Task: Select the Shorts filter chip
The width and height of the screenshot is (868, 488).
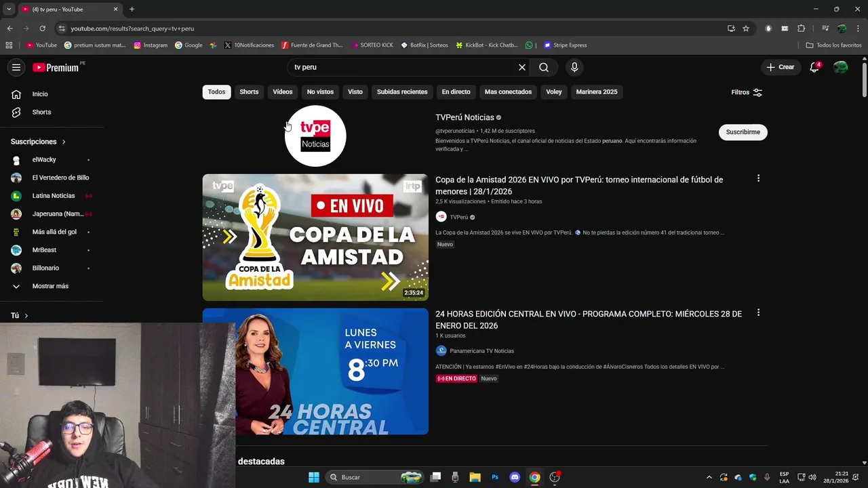Action: 249,92
